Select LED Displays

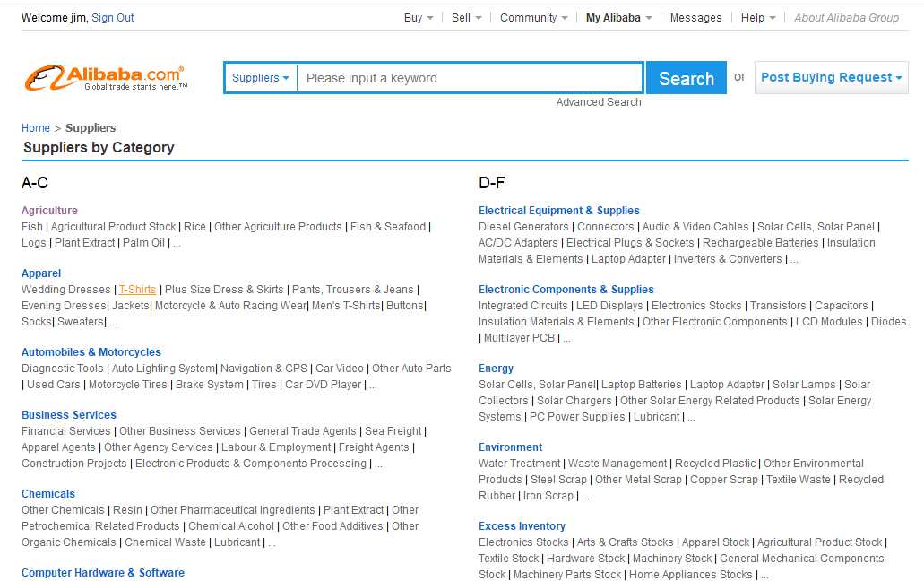click(609, 306)
